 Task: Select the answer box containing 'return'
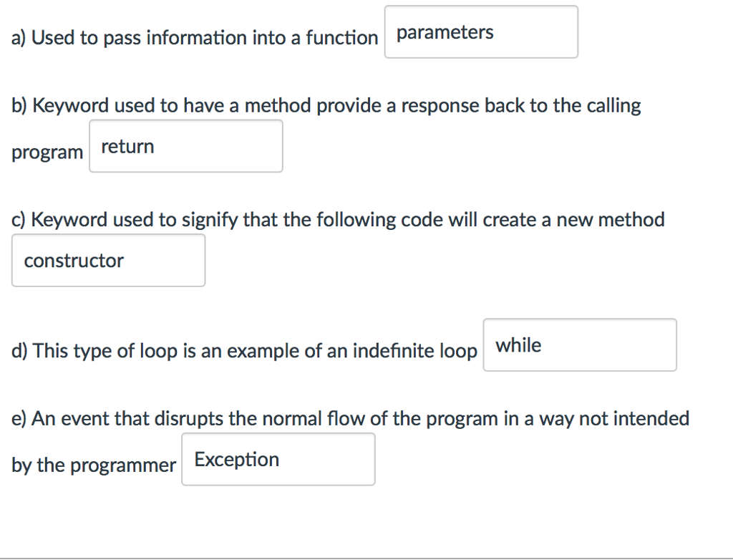[x=186, y=146]
